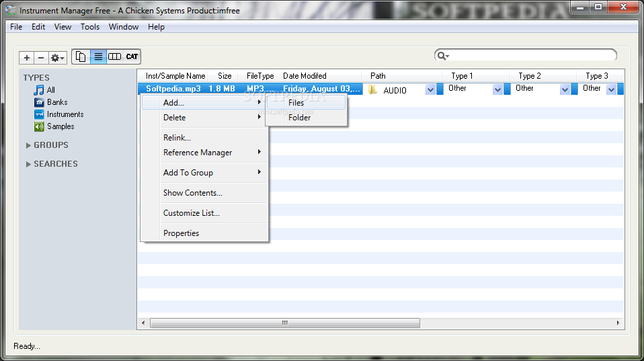Select Banks in the Types list

click(57, 102)
